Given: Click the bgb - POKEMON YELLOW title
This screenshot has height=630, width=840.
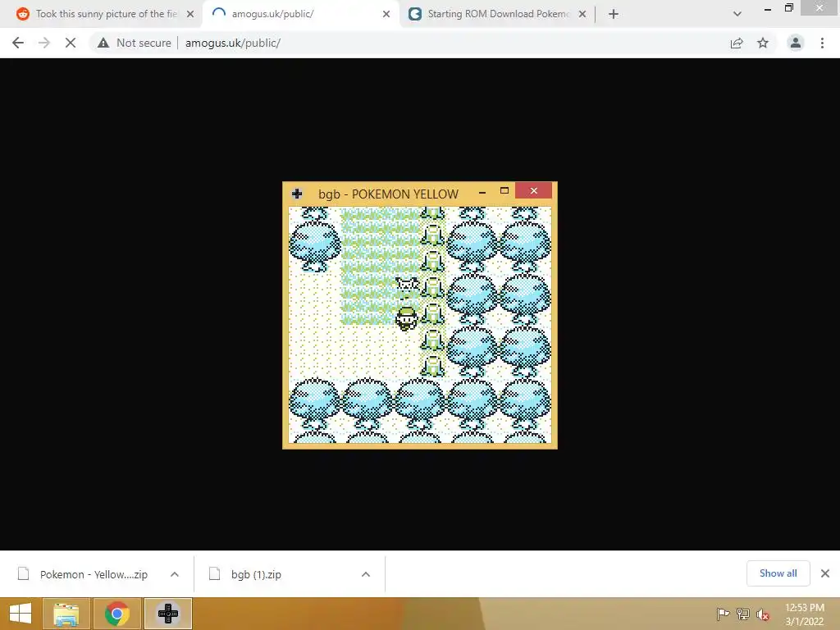Looking at the screenshot, I should coord(388,194).
